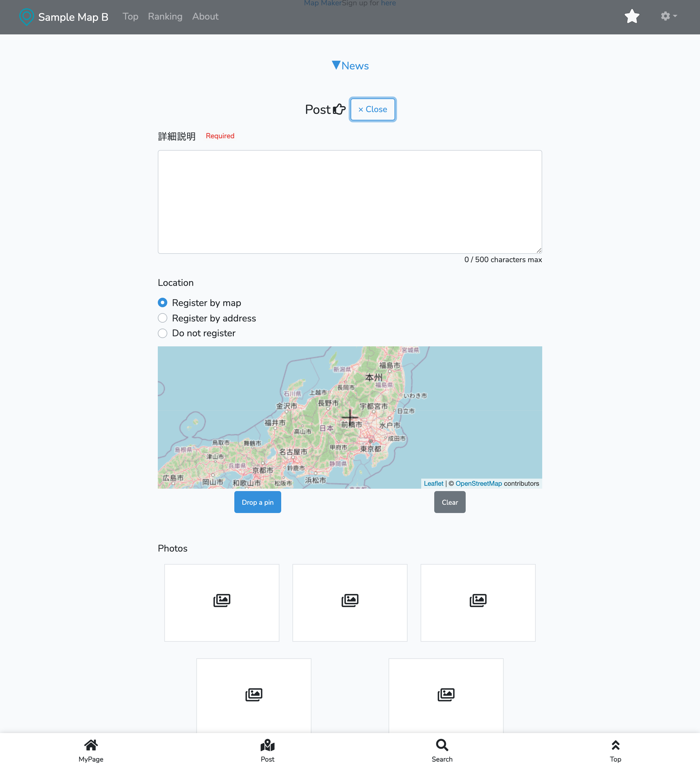Click the 'here' sign up link
This screenshot has width=700, height=771.
[x=388, y=3]
